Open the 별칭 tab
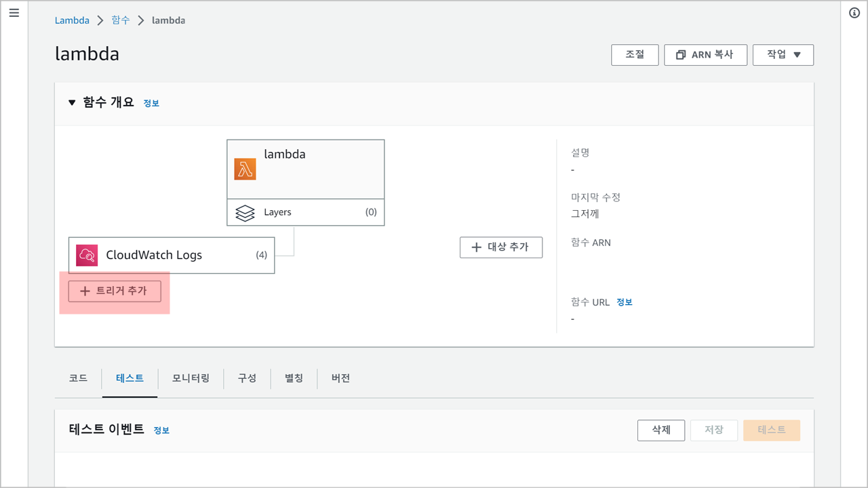The image size is (868, 488). pos(294,378)
